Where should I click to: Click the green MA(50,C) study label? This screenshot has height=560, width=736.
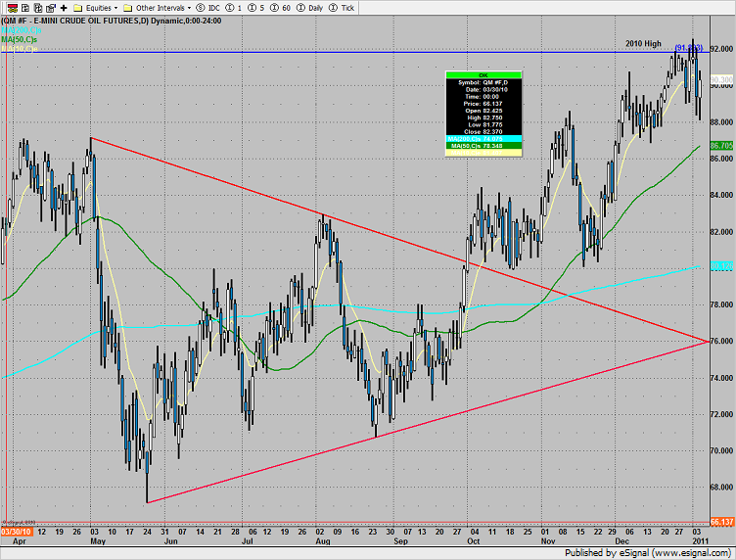click(x=20, y=39)
